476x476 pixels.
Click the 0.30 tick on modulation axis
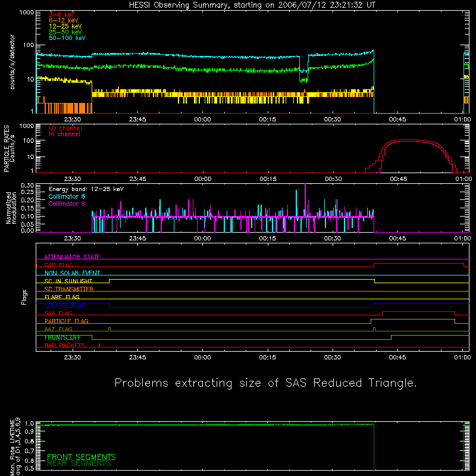[x=27, y=185]
